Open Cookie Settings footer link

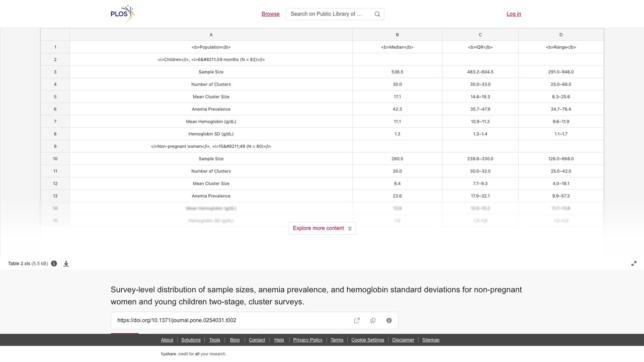(368, 340)
